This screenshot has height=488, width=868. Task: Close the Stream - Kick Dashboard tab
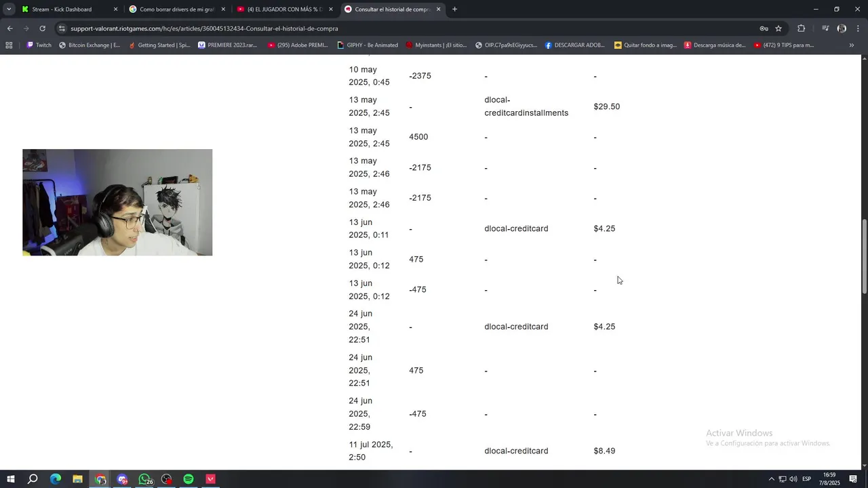115,9
